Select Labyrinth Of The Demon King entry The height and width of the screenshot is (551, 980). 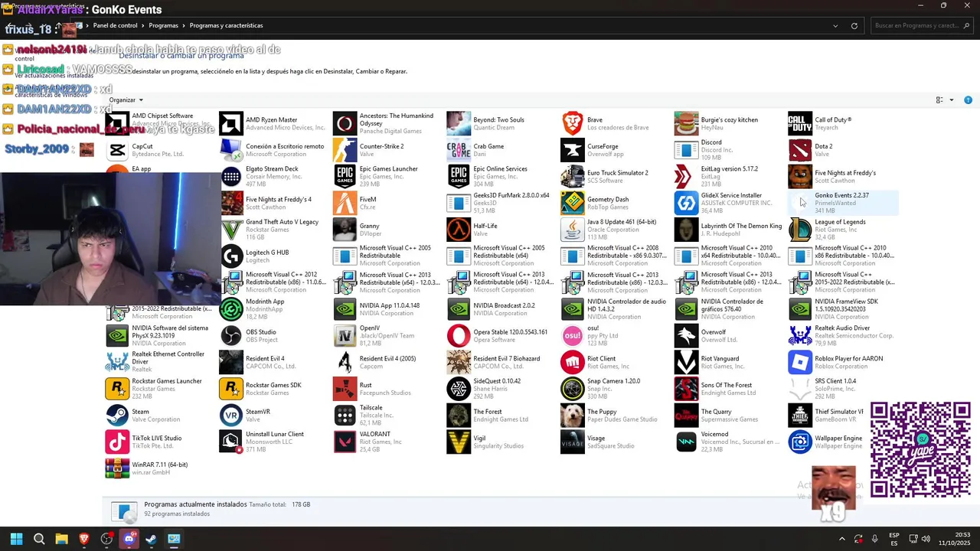tap(729, 230)
